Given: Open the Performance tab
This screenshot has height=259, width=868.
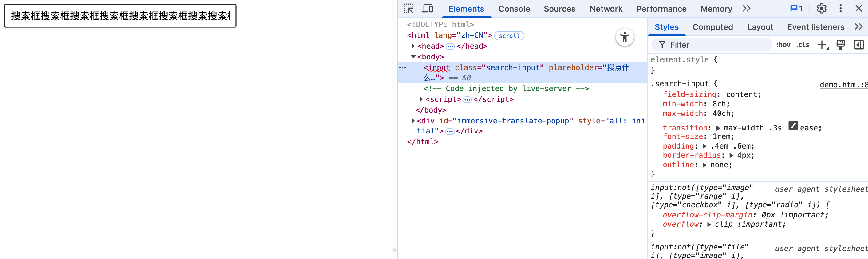Looking at the screenshot, I should [x=661, y=9].
